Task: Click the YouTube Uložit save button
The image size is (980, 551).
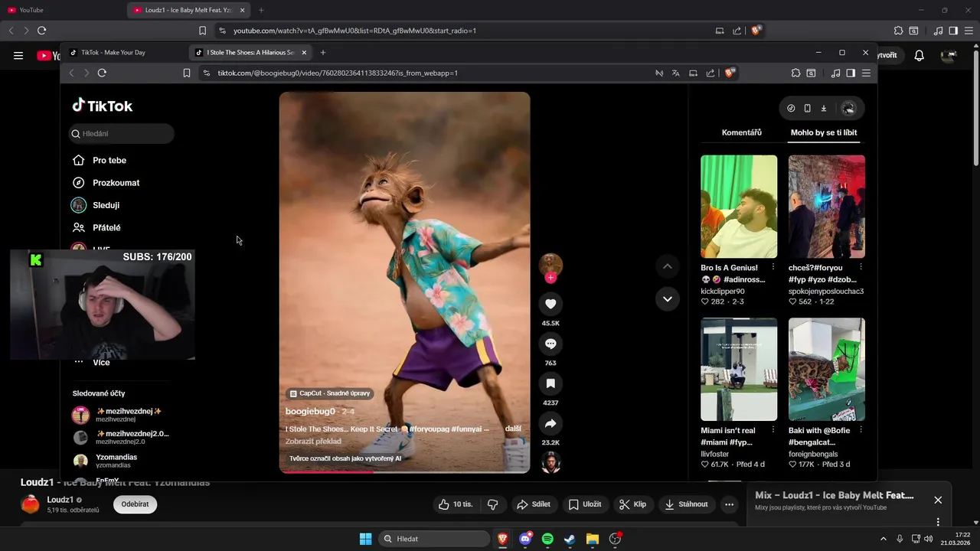Action: (585, 504)
